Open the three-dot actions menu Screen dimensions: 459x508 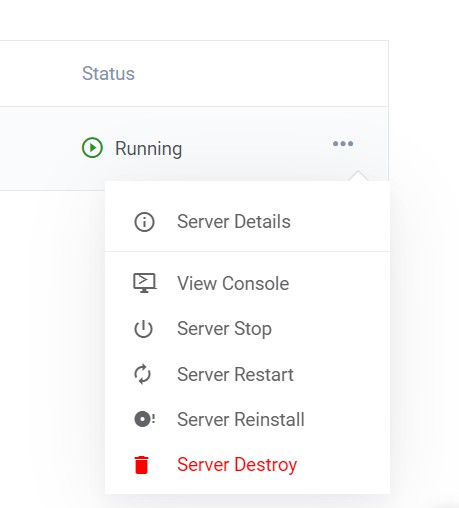pyautogui.click(x=343, y=144)
